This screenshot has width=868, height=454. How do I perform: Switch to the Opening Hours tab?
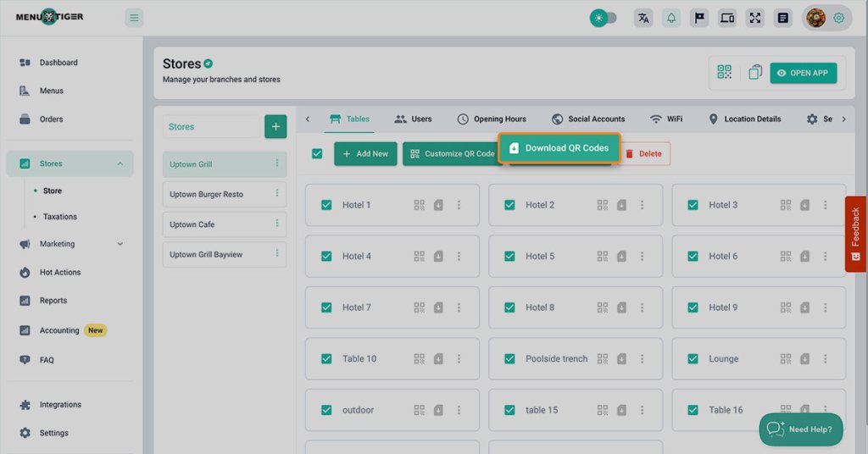[x=492, y=119]
